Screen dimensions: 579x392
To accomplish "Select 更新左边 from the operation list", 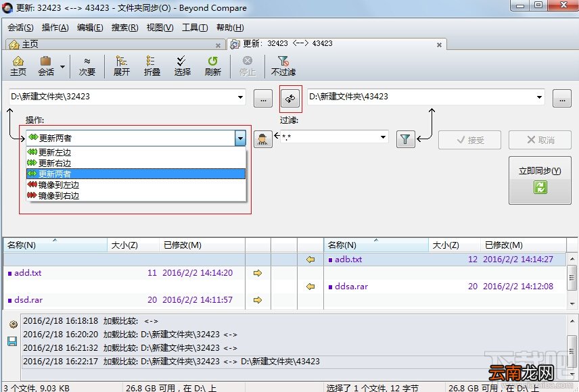I will tap(136, 152).
